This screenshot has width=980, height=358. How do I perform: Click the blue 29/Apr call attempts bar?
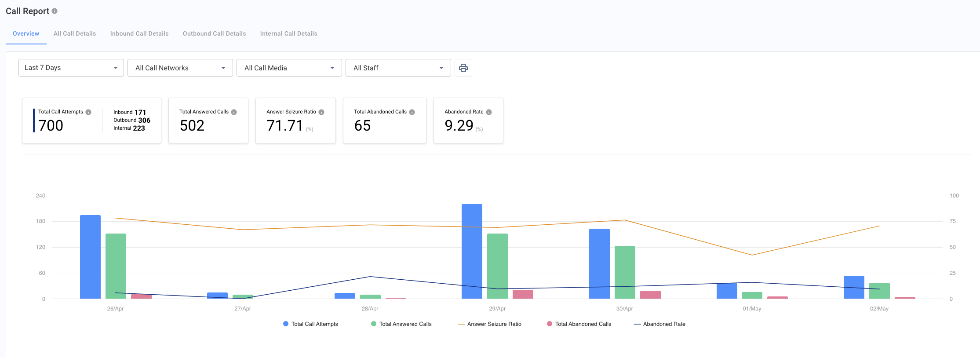[472, 251]
